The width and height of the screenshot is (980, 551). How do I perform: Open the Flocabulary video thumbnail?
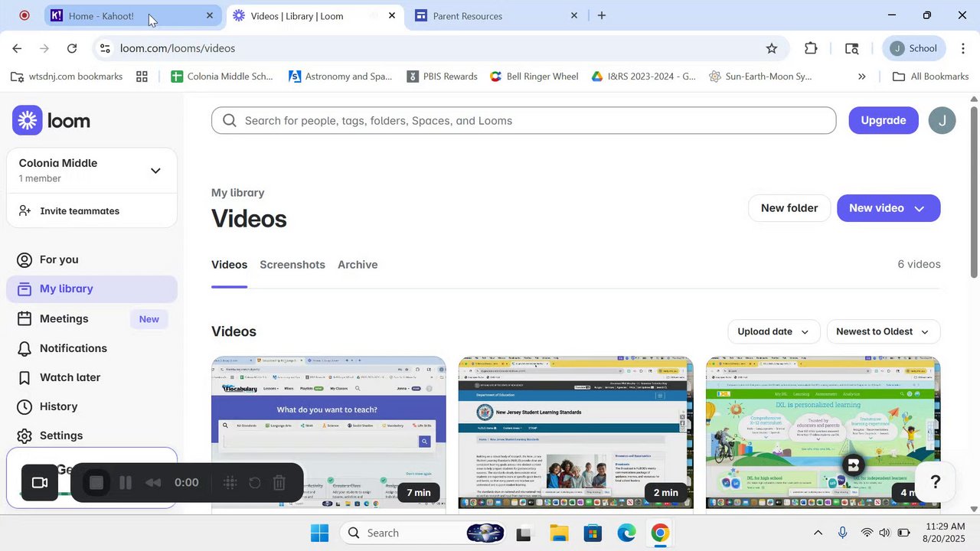click(x=328, y=432)
